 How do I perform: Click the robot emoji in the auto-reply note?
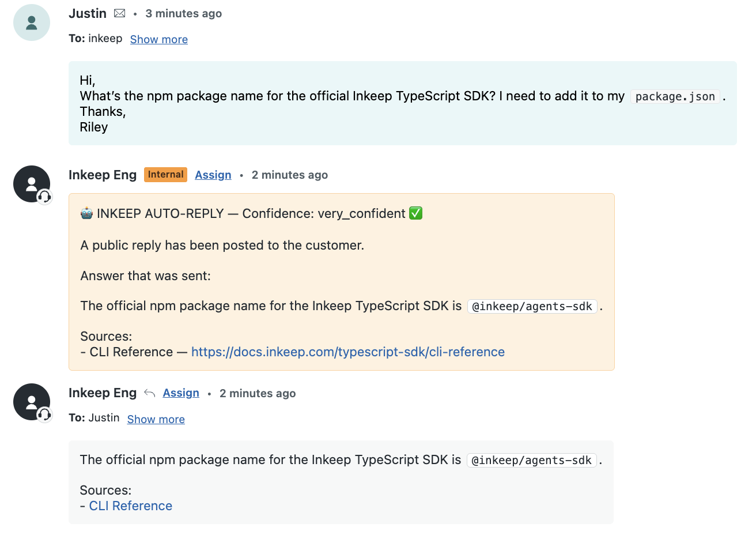(86, 214)
